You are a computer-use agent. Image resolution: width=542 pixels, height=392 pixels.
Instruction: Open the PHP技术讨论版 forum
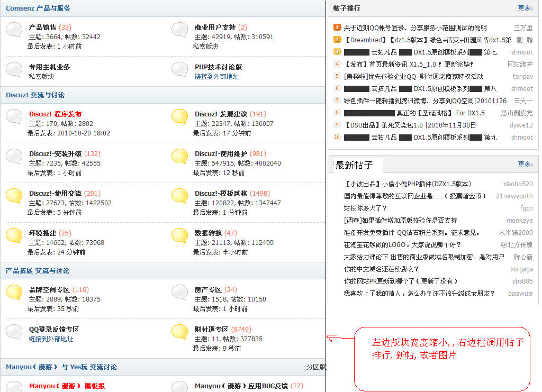click(x=218, y=67)
